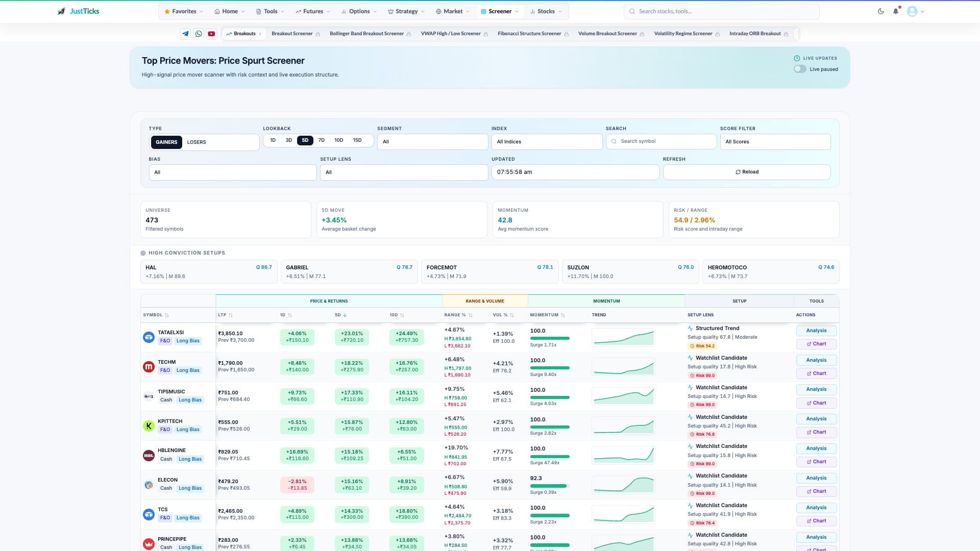The image size is (980, 551).
Task: Click the JustTicks logo
Action: [x=78, y=11]
